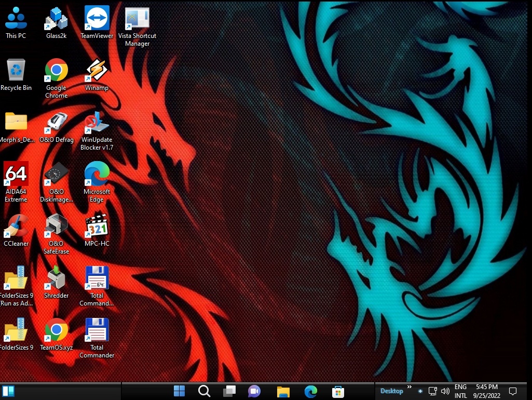
Task: Click the panel icon at taskbar's left end
Action: 8,391
